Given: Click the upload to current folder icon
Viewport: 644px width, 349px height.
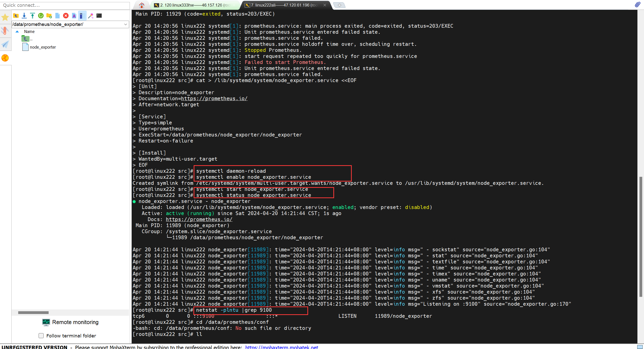Looking at the screenshot, I should pyautogui.click(x=33, y=16).
